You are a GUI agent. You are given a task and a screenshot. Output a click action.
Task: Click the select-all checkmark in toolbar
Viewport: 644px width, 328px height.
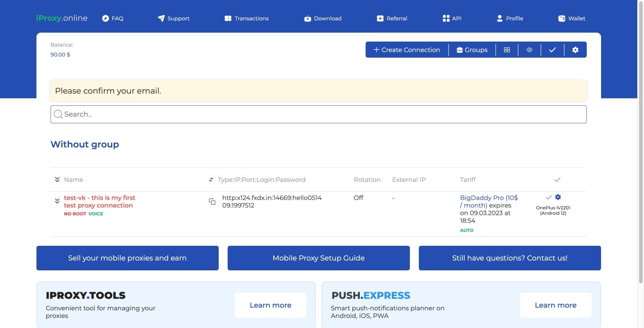(552, 50)
